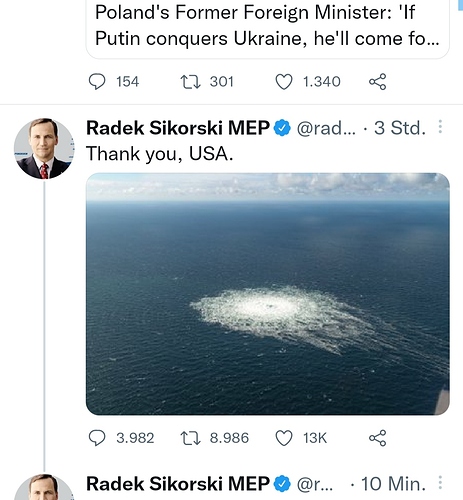Like the 'Thank you, USA.' tweet
Image resolution: width=463 pixels, height=500 pixels.
coord(284,438)
